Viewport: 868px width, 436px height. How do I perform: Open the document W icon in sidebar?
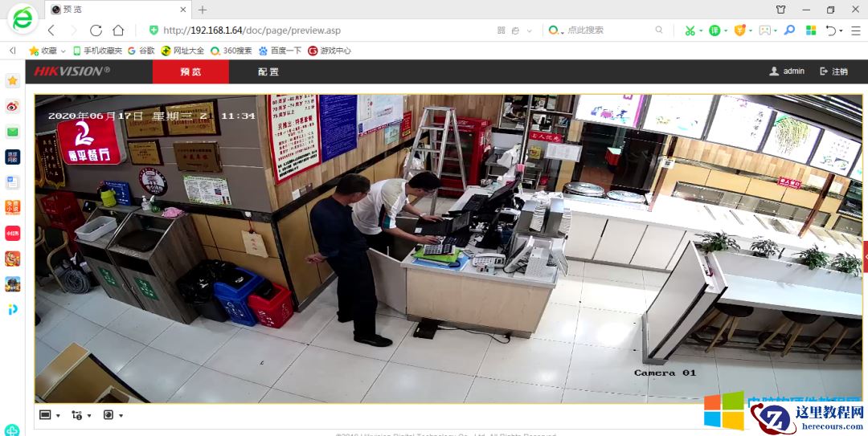[12, 182]
